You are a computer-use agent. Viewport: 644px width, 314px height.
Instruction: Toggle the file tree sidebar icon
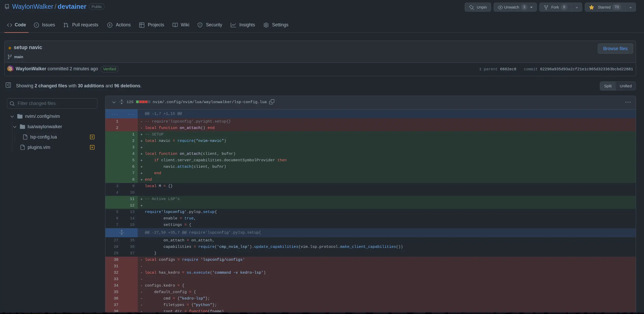[8, 85]
